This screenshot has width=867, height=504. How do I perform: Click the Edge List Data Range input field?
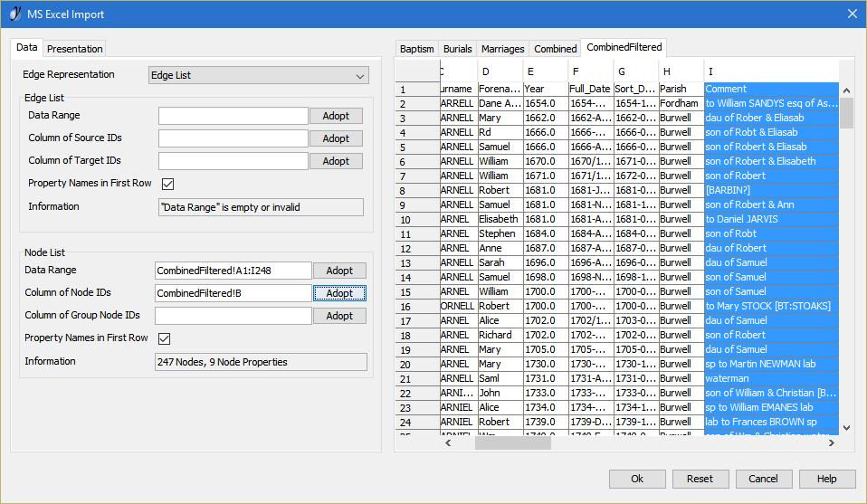coord(233,116)
